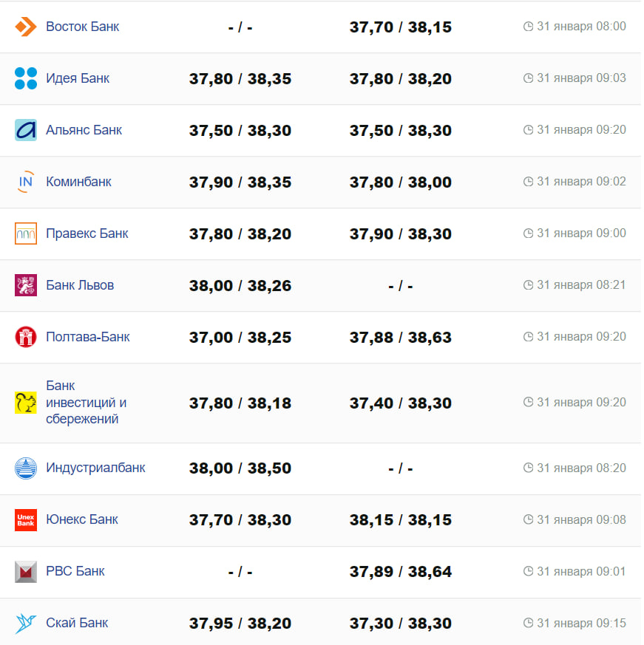Click the Скай Банк bird logo
Screen dimensions: 644x645
[x=26, y=624]
